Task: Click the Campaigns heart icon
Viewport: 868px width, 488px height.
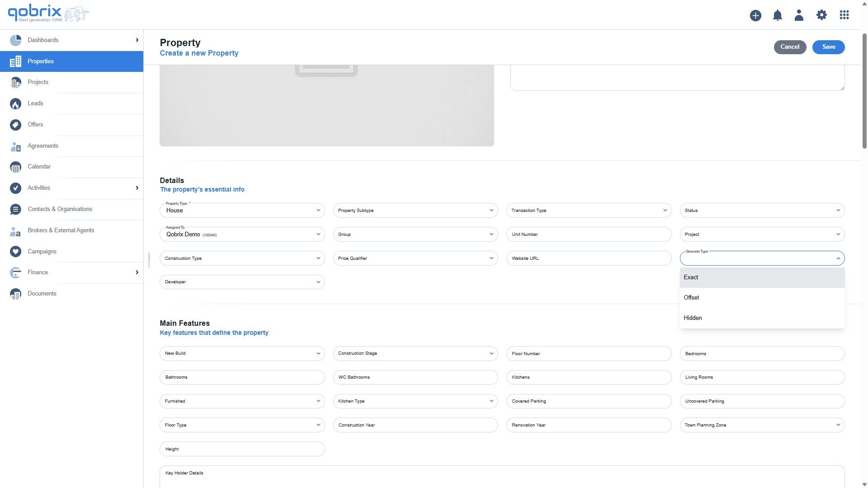Action: [15, 252]
